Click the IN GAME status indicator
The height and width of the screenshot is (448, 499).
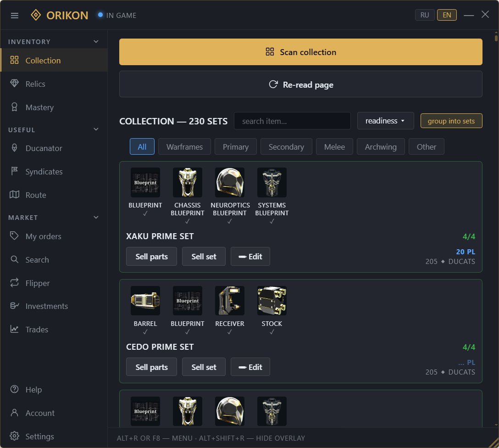click(117, 15)
